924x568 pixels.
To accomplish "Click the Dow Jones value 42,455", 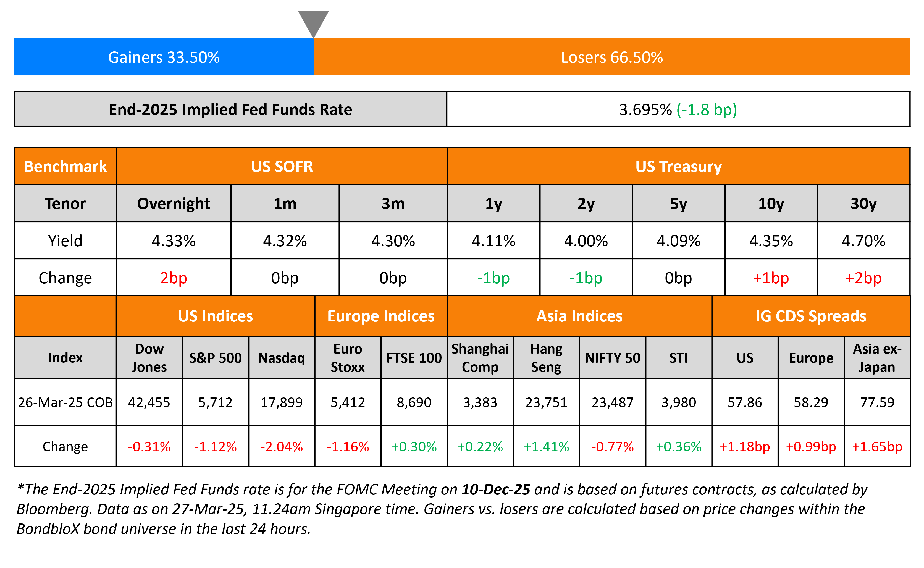I will point(149,402).
